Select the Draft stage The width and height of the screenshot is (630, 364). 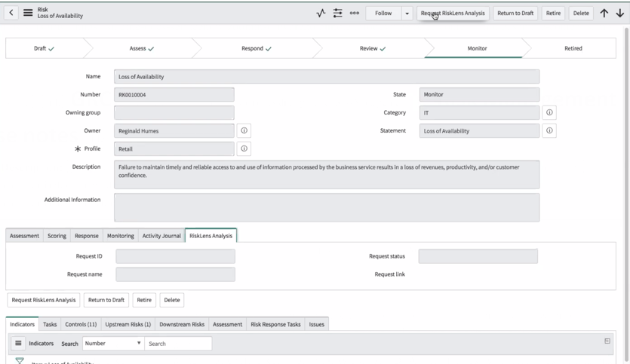click(x=45, y=48)
